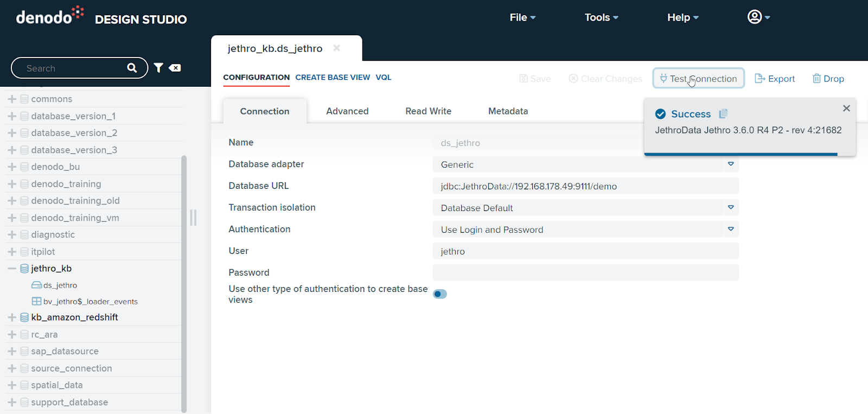Expand the denodo_training_old node
The image size is (868, 414).
[12, 201]
